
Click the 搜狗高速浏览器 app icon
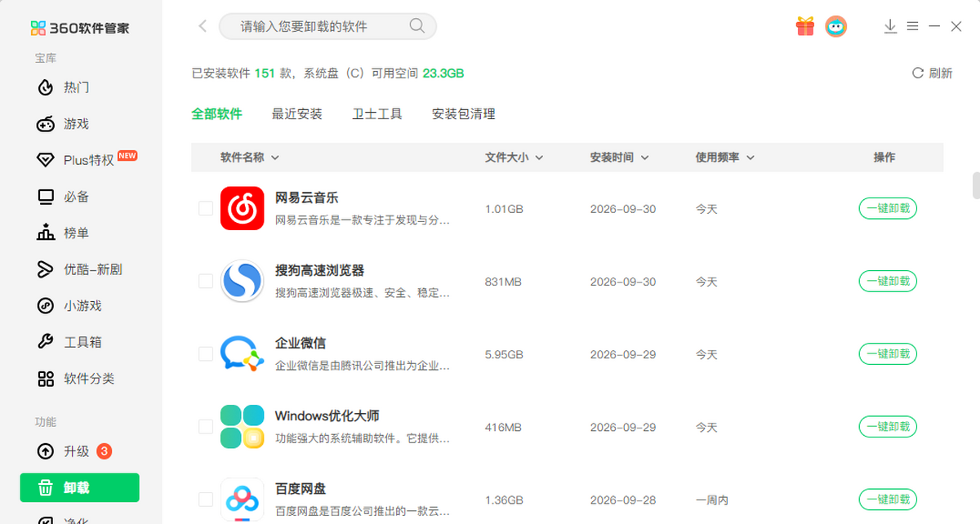point(242,282)
